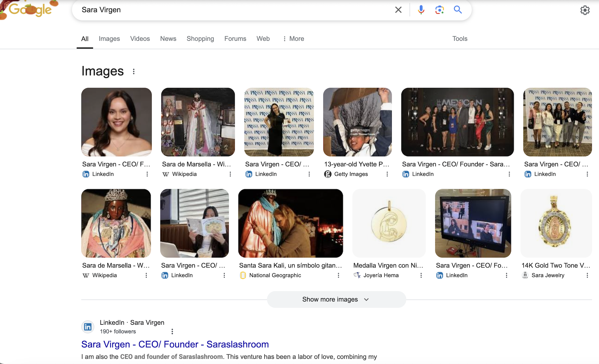The width and height of the screenshot is (599, 364).
Task: Open three-dot menu next to Images heading
Action: tap(134, 71)
